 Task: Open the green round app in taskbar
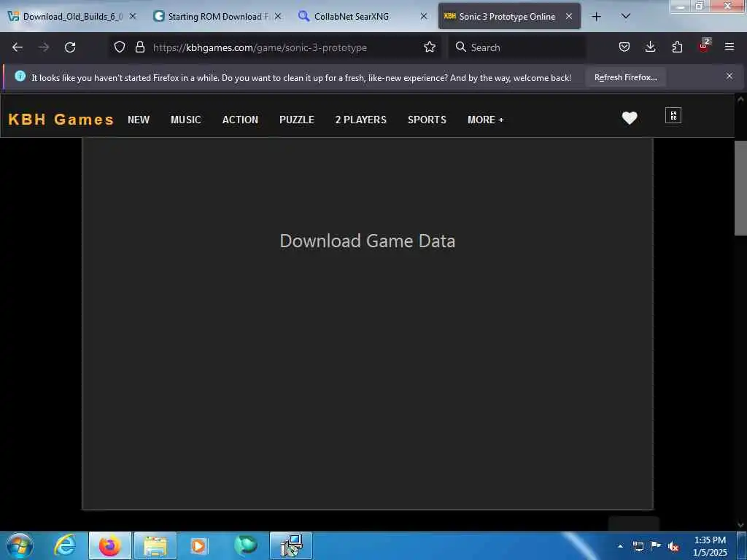click(x=246, y=545)
